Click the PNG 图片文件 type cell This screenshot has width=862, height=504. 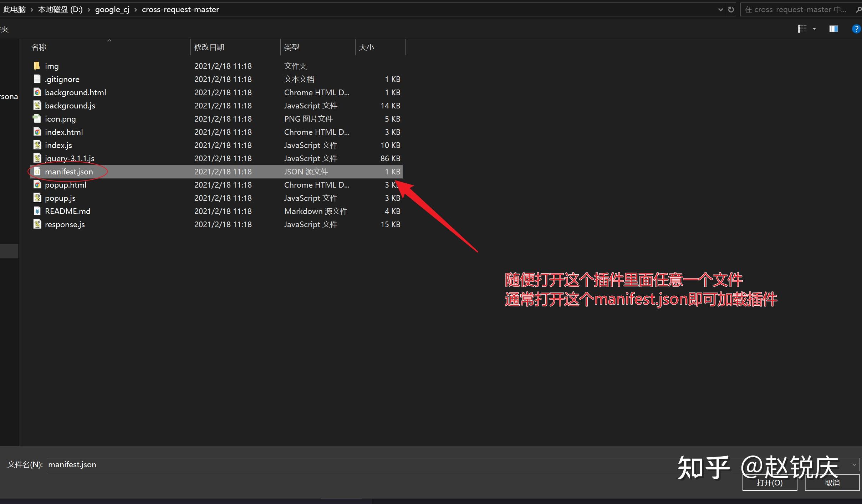(x=308, y=119)
